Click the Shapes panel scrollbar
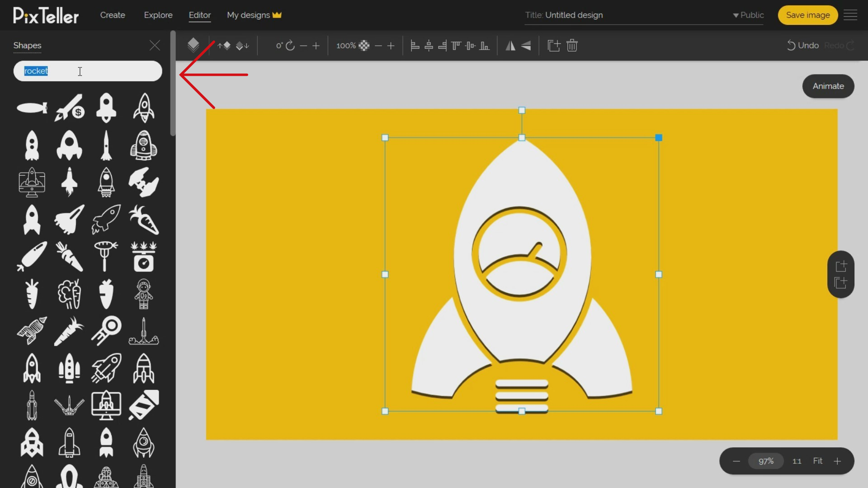Screen dimensions: 868x488 point(173,83)
